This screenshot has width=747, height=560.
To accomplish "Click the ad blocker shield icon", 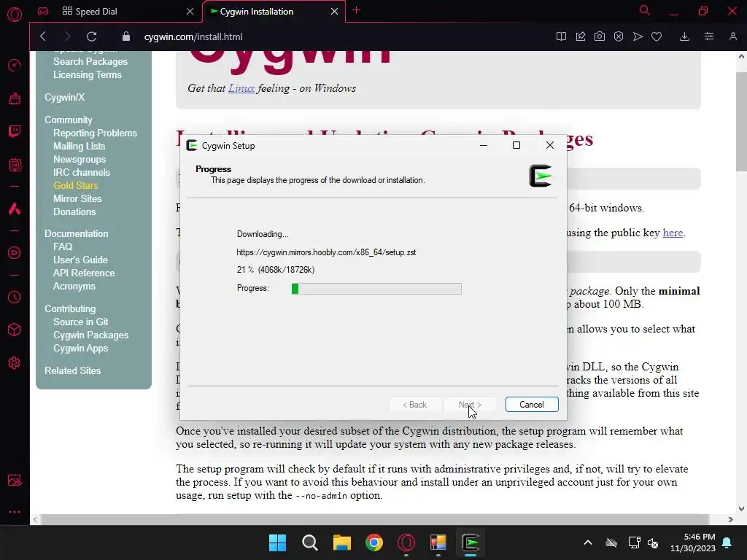I will tap(619, 36).
